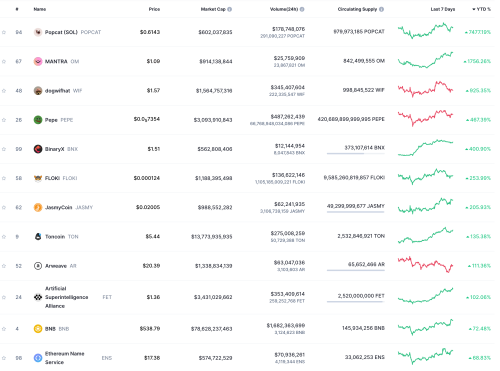This screenshot has height=371, width=500.
Task: Click the MANTRA coin logo icon
Action: pos(38,61)
